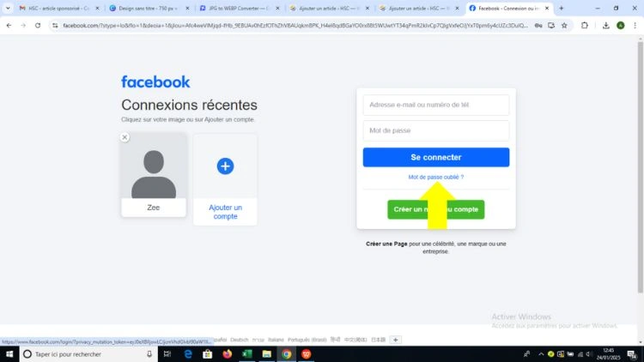Open the taskbar clock showing 12:45
This screenshot has height=362, width=644.
tap(608, 353)
